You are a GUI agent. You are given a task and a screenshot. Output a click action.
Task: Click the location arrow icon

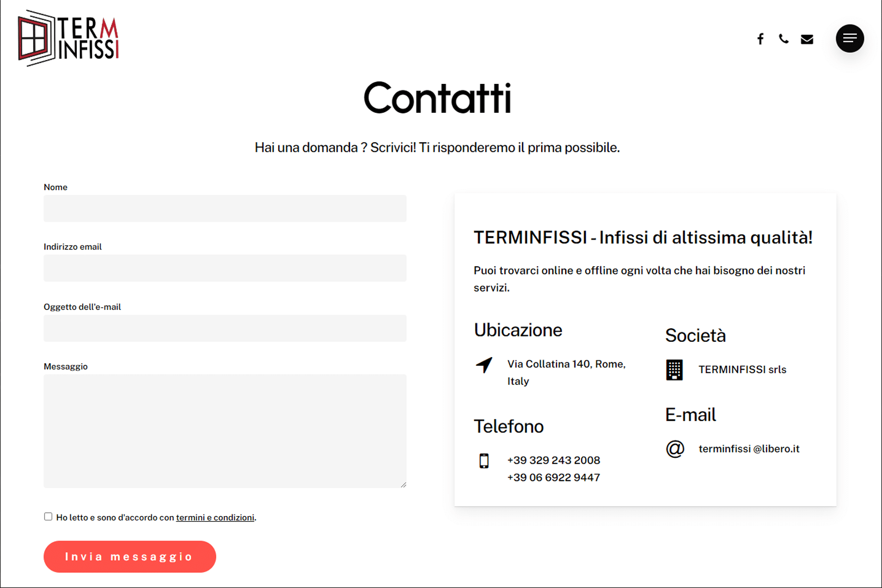pyautogui.click(x=484, y=365)
